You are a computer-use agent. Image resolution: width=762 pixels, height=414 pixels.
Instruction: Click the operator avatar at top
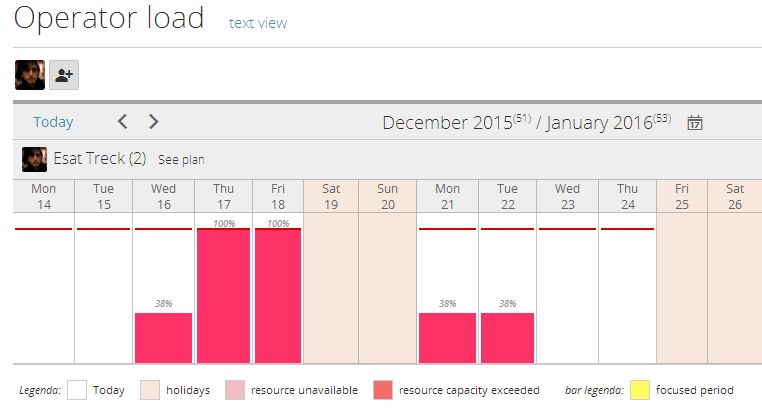30,75
